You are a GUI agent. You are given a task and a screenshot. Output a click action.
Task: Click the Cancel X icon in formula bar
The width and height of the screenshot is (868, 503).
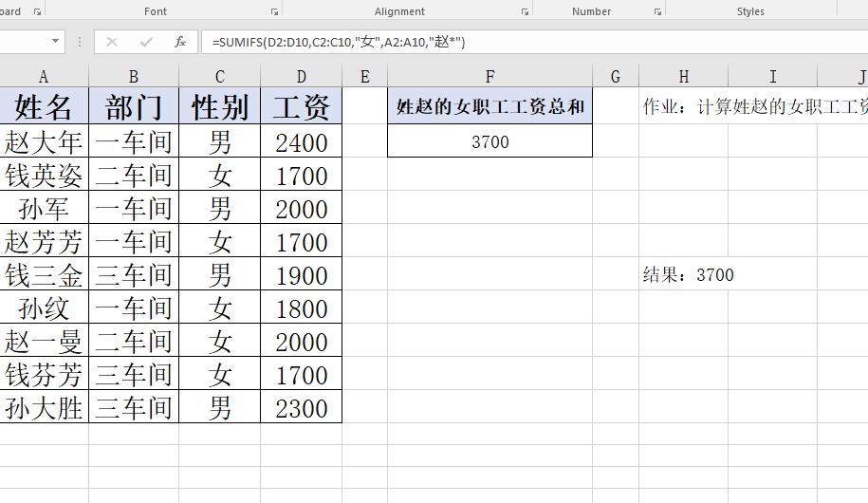click(112, 42)
